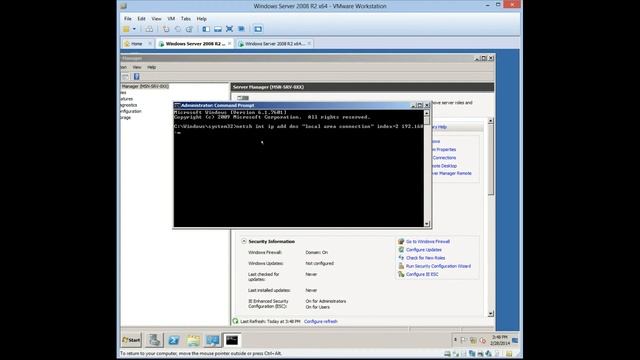Click Check for New Roles link
The height and width of the screenshot is (360, 640).
(425, 258)
